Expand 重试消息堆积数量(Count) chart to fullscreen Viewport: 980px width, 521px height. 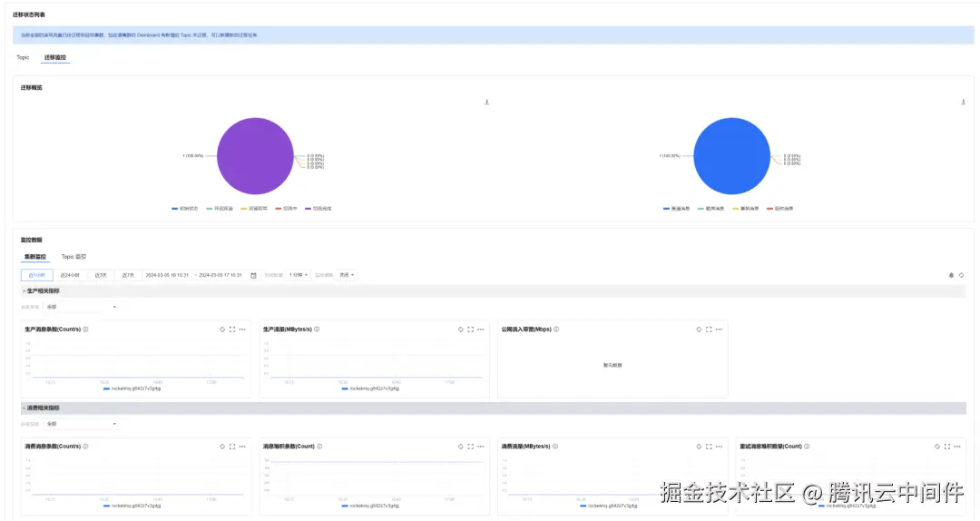pos(946,447)
